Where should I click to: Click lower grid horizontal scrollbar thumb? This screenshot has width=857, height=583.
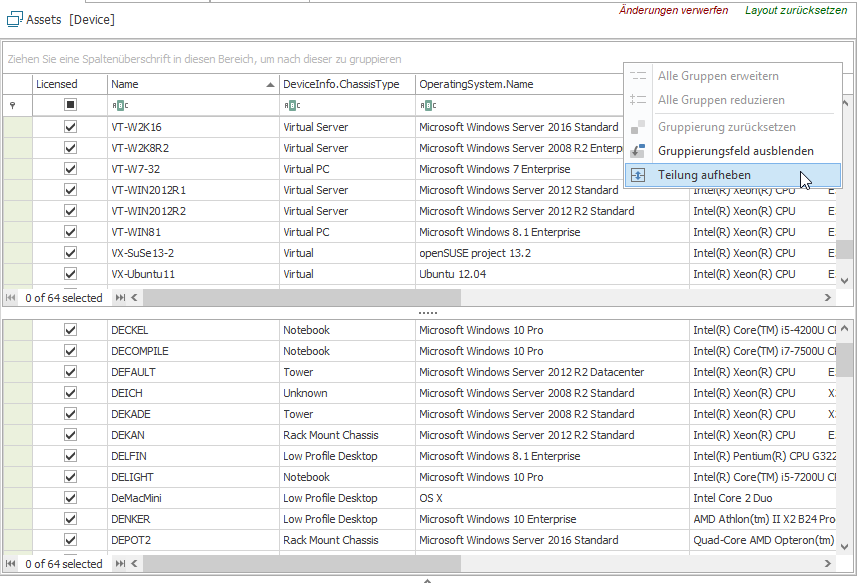point(302,563)
